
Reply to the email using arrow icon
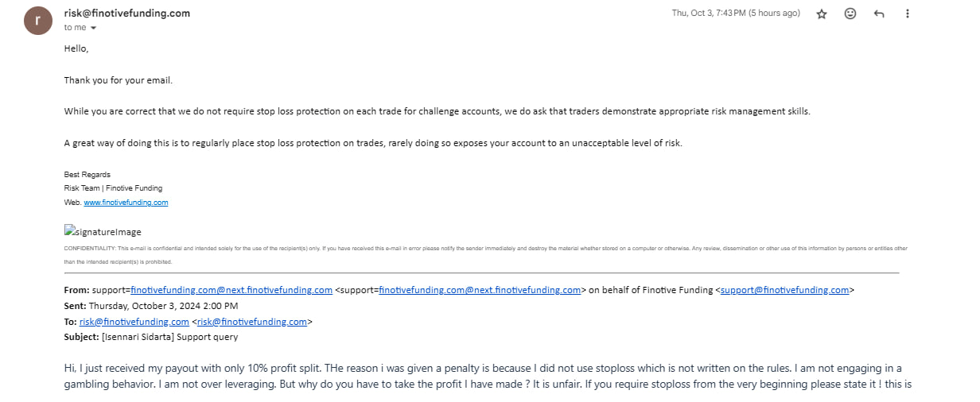tap(879, 14)
